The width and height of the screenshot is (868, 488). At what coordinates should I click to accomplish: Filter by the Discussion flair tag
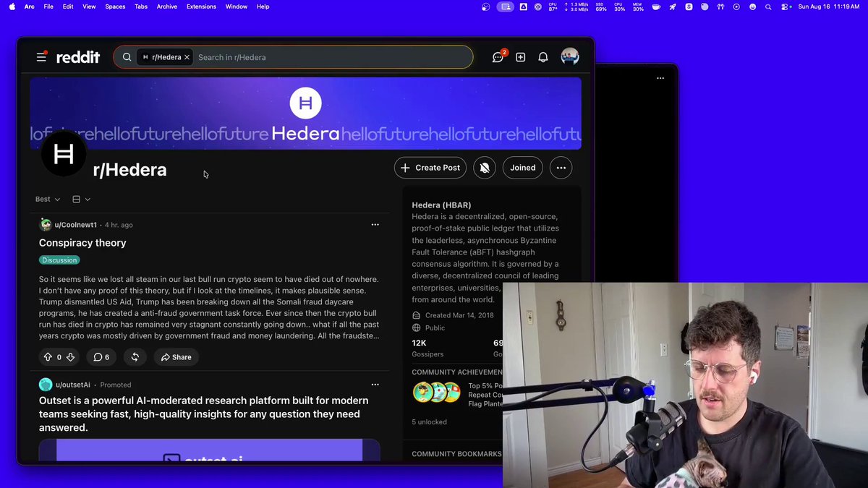(59, 260)
